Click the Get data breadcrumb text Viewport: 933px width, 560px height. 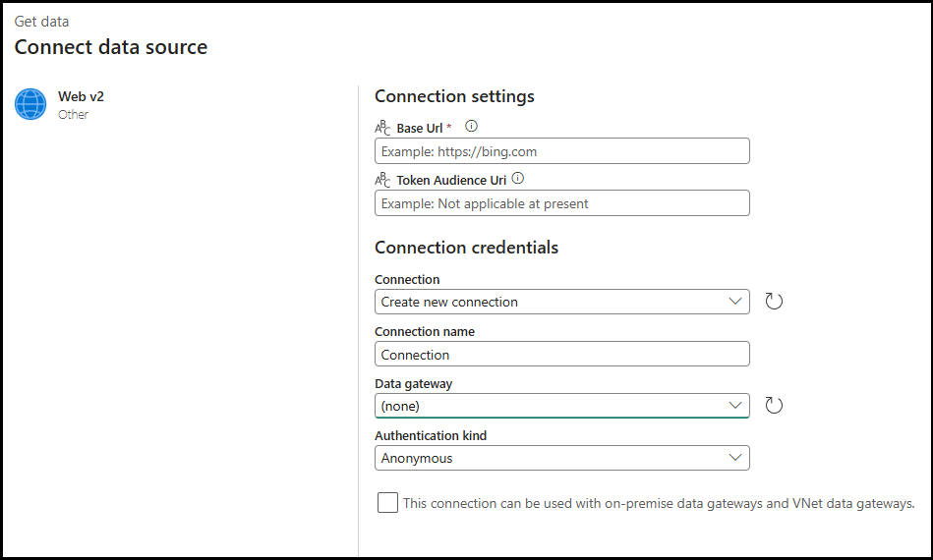41,21
